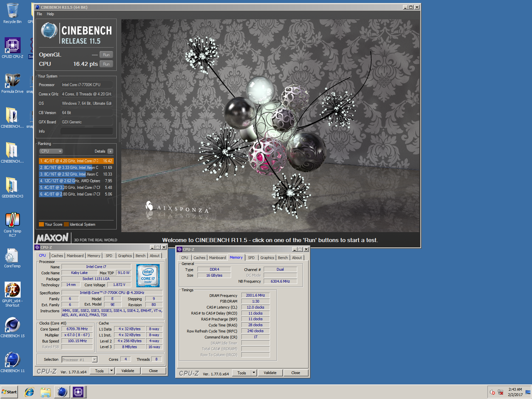
Task: Switch to Cinebench taskbar button
Action: (62, 392)
